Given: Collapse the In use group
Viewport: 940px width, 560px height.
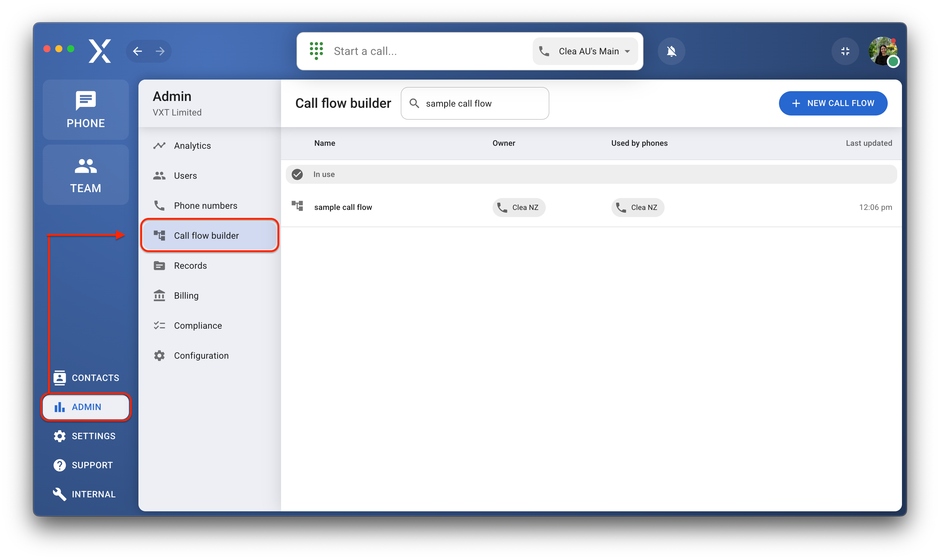Looking at the screenshot, I should point(591,174).
